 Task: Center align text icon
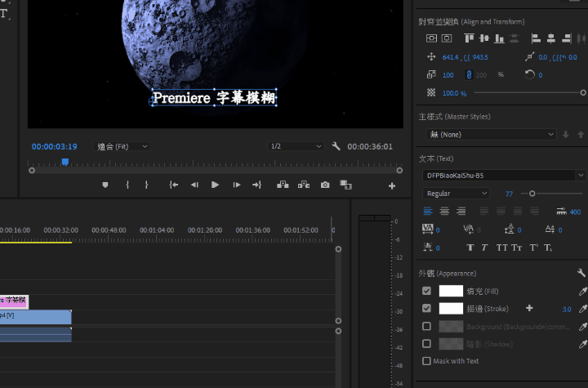point(445,212)
